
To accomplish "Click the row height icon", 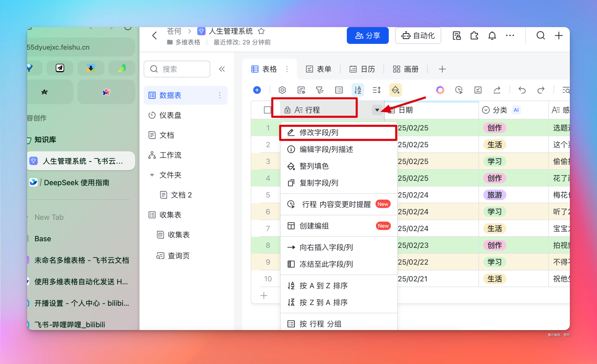I will [x=376, y=90].
